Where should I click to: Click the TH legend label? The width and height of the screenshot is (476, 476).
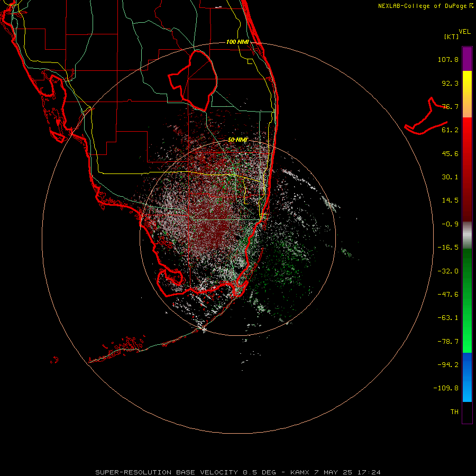[454, 412]
